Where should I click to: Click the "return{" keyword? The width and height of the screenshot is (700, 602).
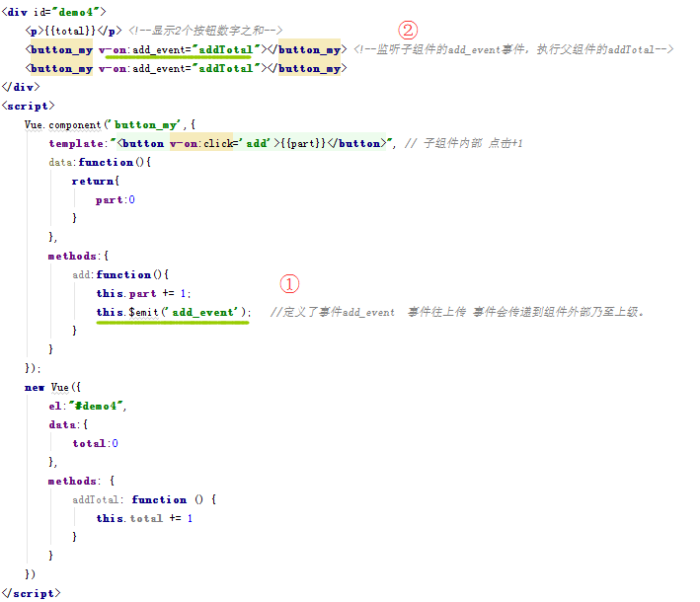(x=96, y=181)
